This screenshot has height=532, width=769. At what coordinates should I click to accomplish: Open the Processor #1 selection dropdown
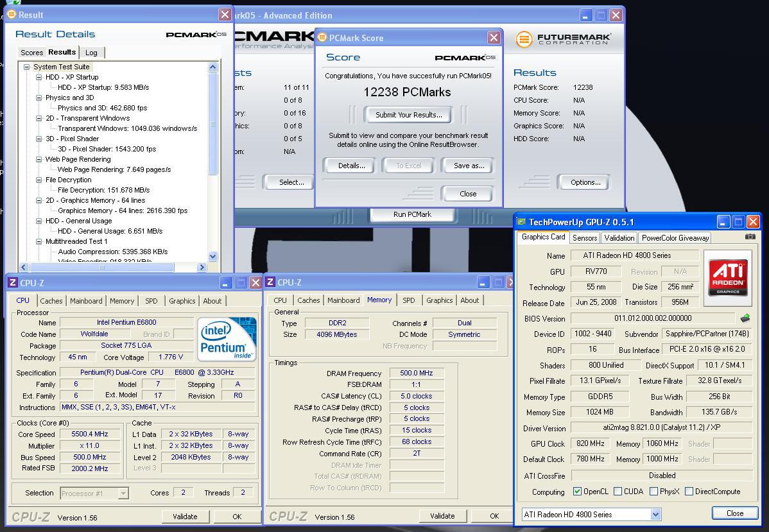[124, 493]
